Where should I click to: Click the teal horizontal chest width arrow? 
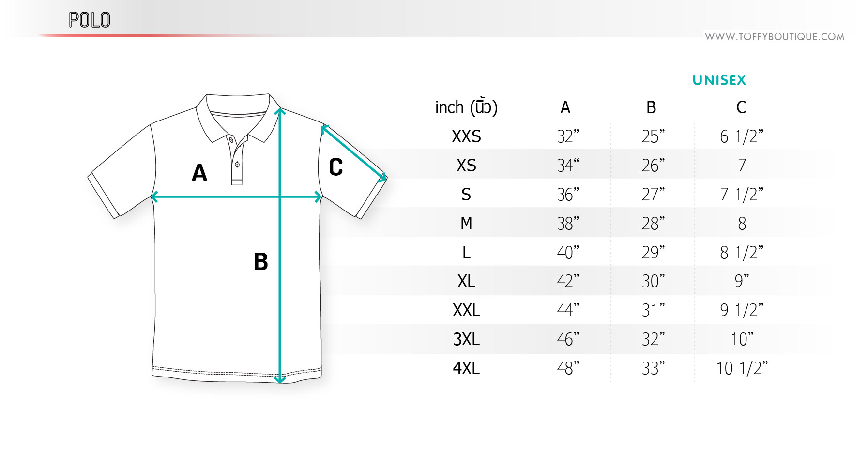pos(236,196)
